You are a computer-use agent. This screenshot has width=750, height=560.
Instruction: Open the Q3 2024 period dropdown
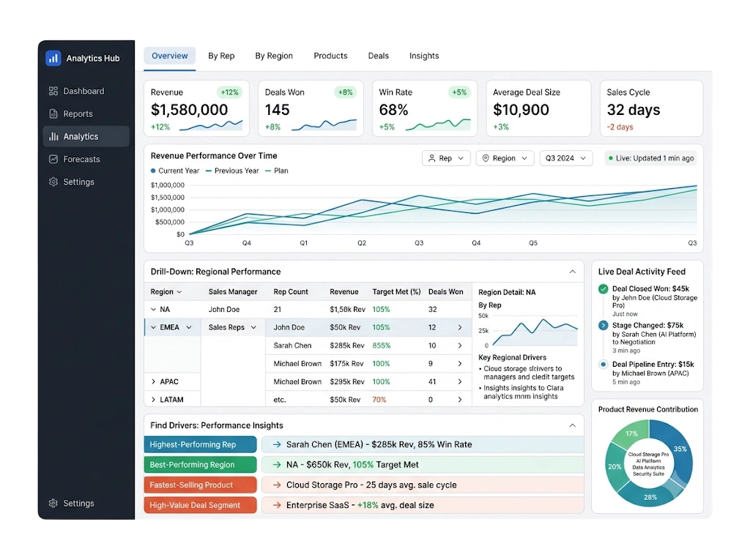pos(566,158)
